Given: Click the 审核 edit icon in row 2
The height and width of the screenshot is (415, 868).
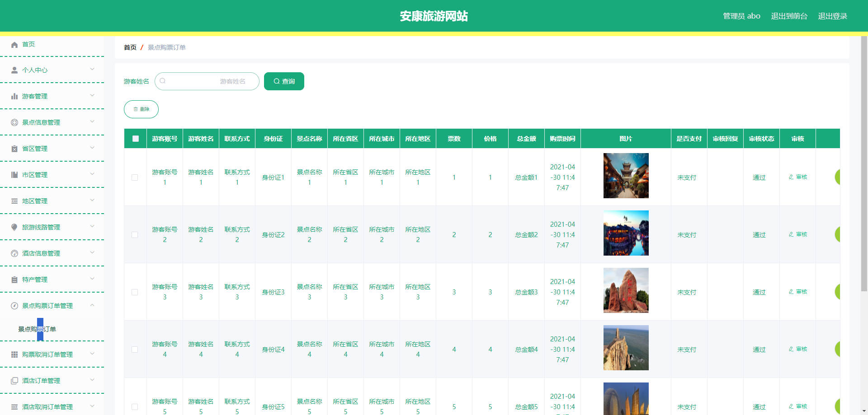Looking at the screenshot, I should click(791, 234).
